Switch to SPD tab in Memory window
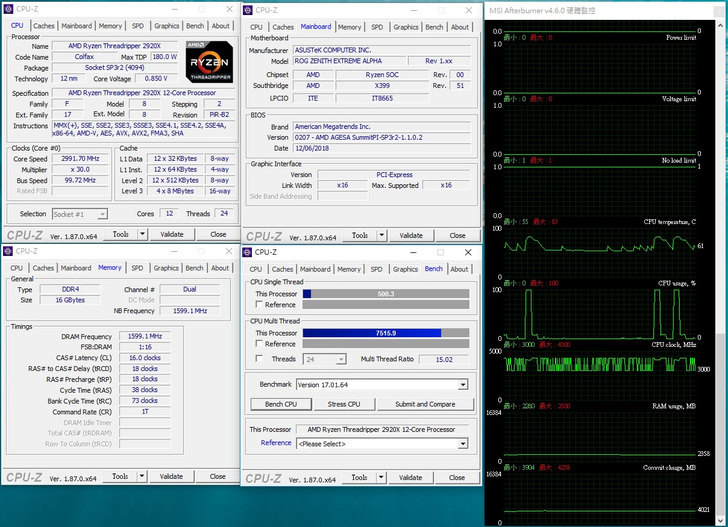The image size is (728, 527). coord(137,268)
